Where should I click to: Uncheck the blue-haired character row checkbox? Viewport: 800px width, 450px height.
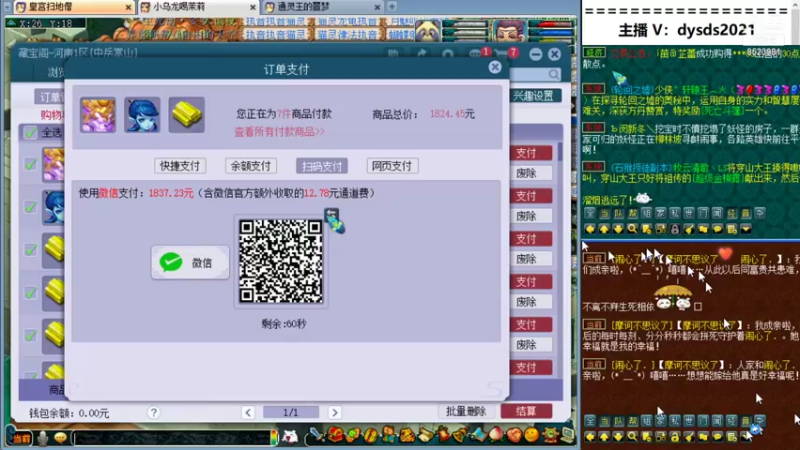point(30,207)
